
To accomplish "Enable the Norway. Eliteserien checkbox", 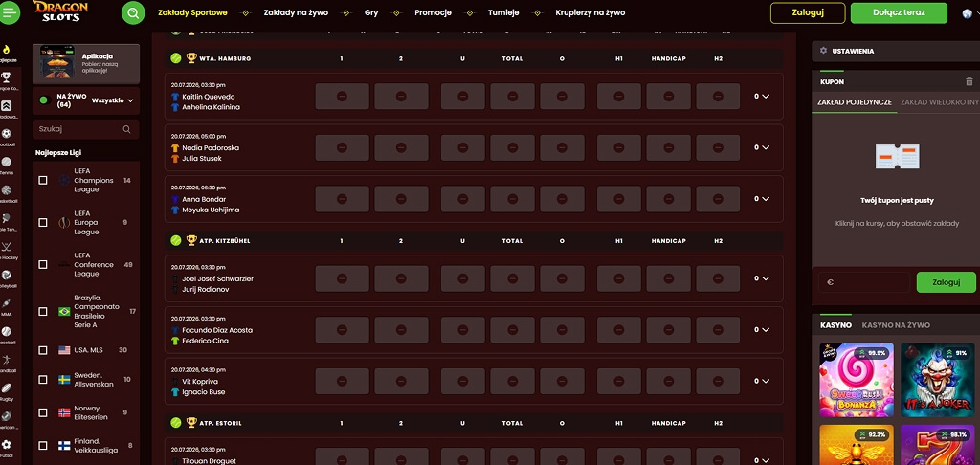I will tap(43, 412).
